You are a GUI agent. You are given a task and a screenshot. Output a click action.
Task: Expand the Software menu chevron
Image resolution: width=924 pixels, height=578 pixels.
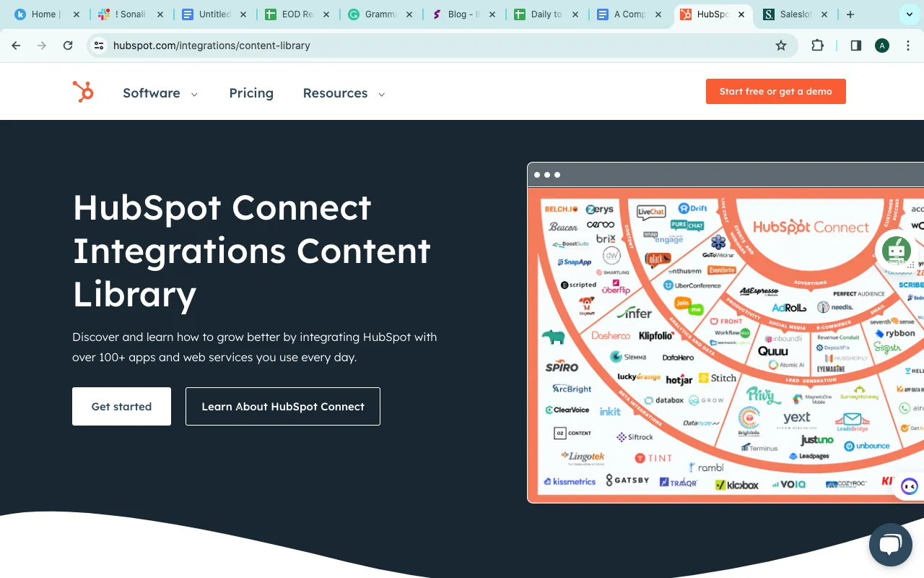pos(194,94)
